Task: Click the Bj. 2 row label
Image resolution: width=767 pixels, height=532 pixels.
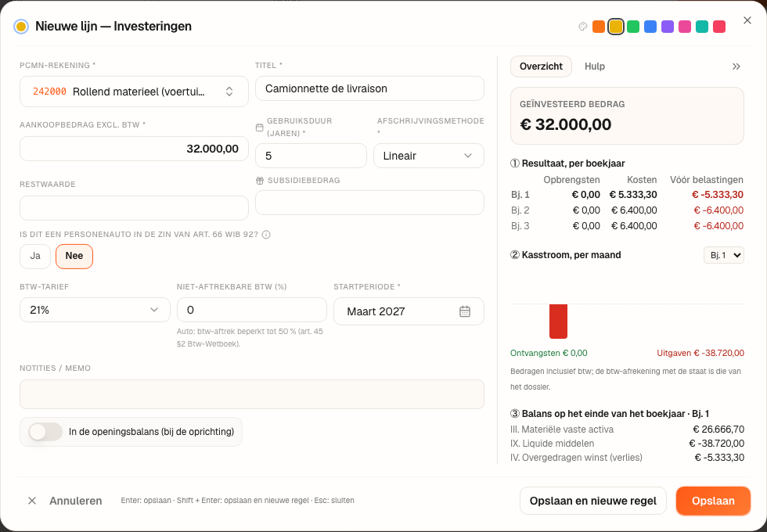Action: [520, 210]
